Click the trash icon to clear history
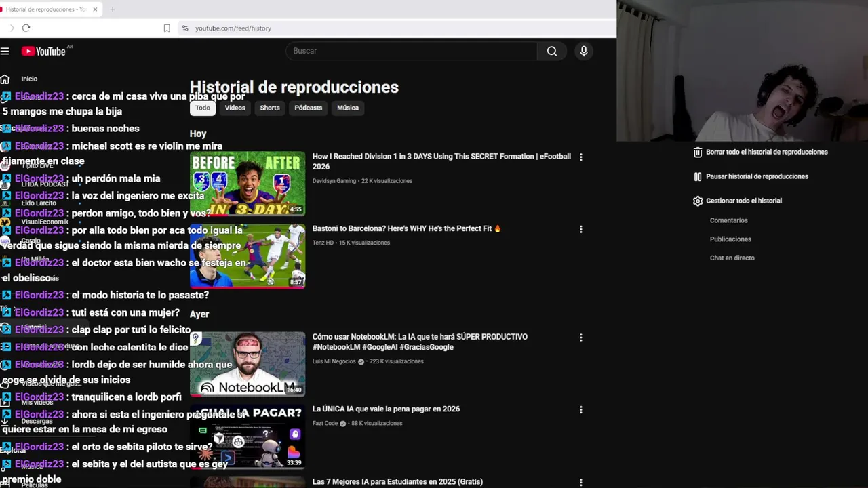The height and width of the screenshot is (488, 868). 697,152
